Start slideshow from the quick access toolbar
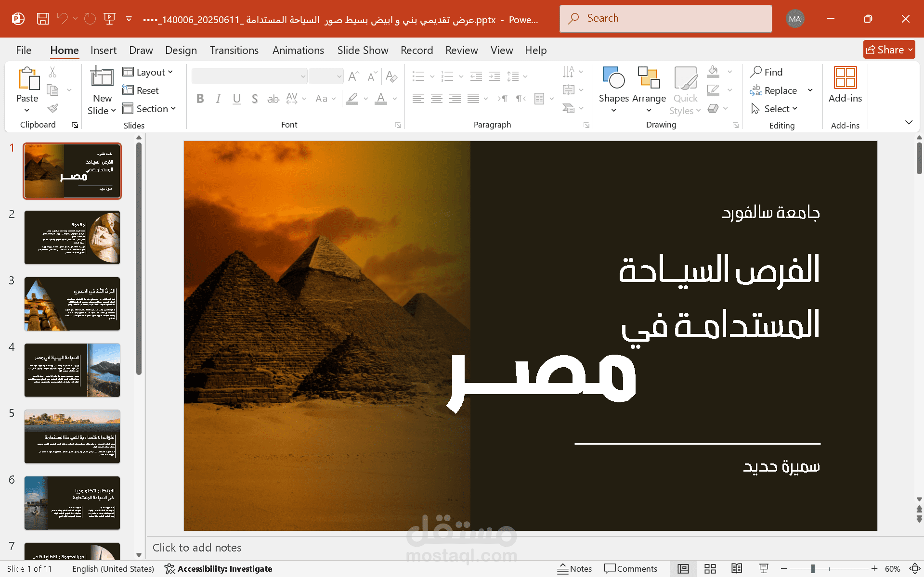 coord(110,19)
